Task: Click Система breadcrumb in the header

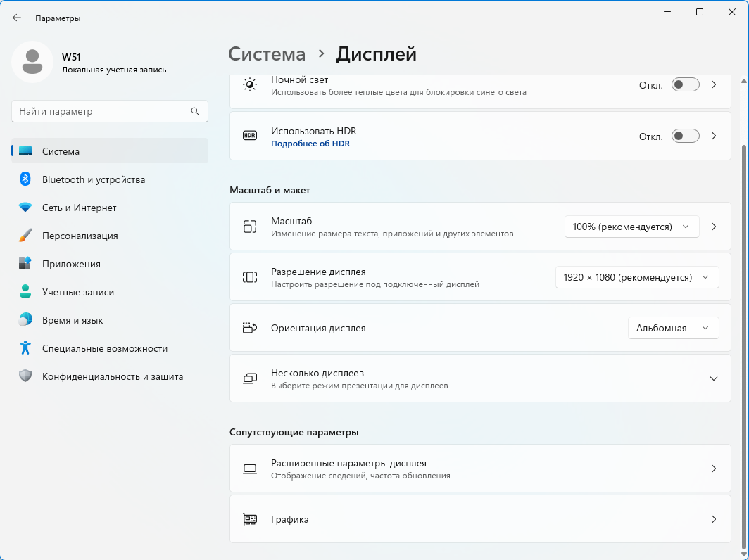Action: click(x=267, y=54)
